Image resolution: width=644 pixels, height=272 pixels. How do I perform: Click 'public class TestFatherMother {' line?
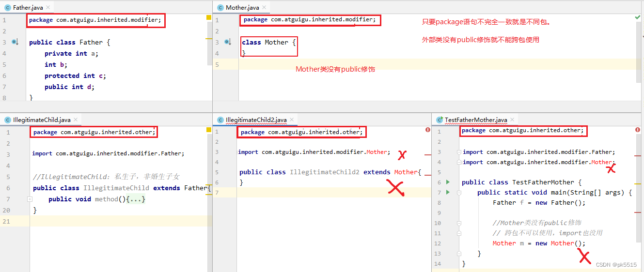tap(521, 182)
